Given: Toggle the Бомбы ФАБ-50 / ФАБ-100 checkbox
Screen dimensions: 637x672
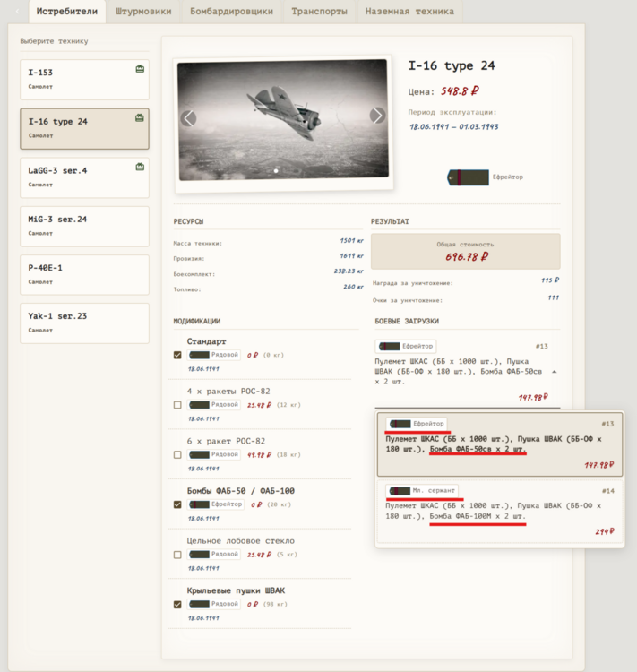Looking at the screenshot, I should point(177,504).
